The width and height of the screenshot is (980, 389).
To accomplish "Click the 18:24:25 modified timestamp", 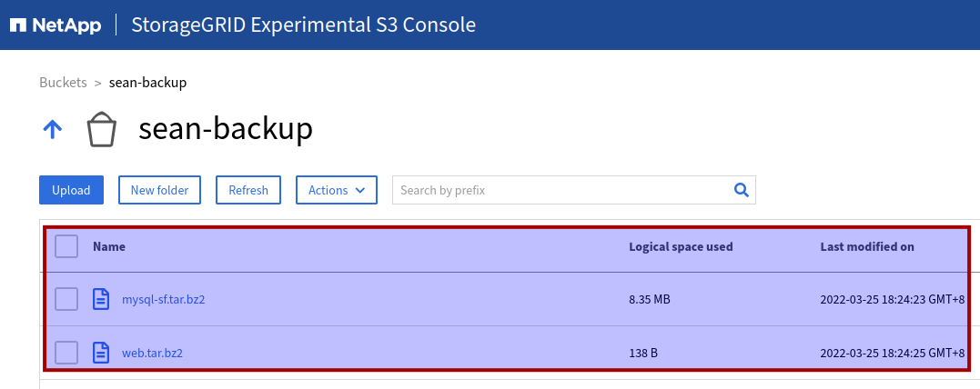I will 893,353.
